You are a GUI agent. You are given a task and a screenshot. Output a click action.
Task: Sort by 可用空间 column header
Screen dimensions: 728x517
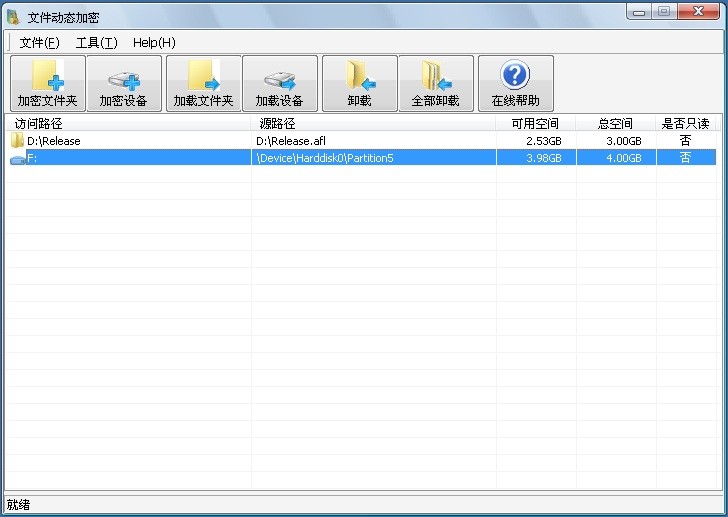click(x=536, y=123)
